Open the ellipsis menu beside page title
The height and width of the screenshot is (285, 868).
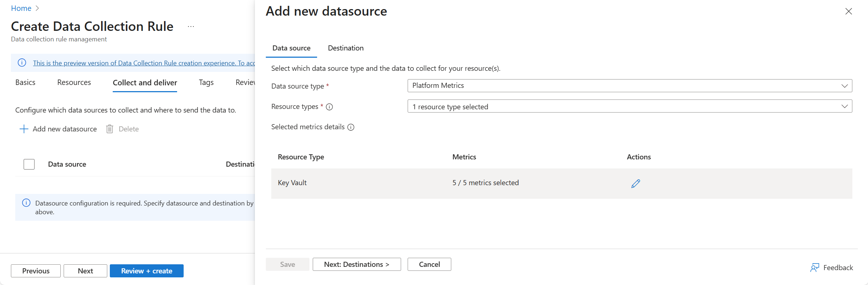click(x=191, y=27)
